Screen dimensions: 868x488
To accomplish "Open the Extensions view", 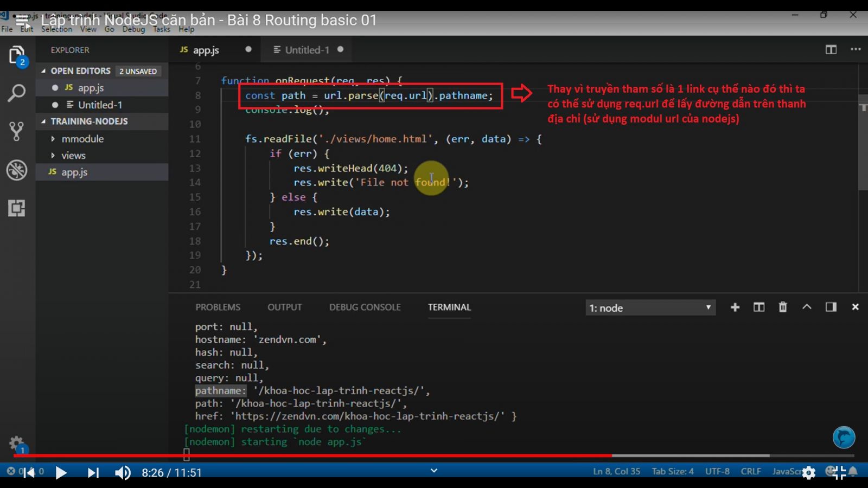I will tap(17, 208).
